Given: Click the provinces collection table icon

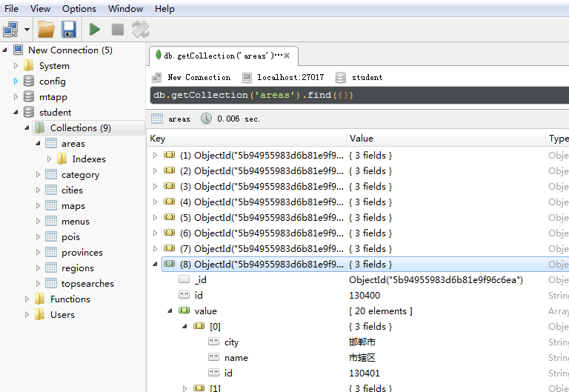Looking at the screenshot, I should tap(51, 252).
